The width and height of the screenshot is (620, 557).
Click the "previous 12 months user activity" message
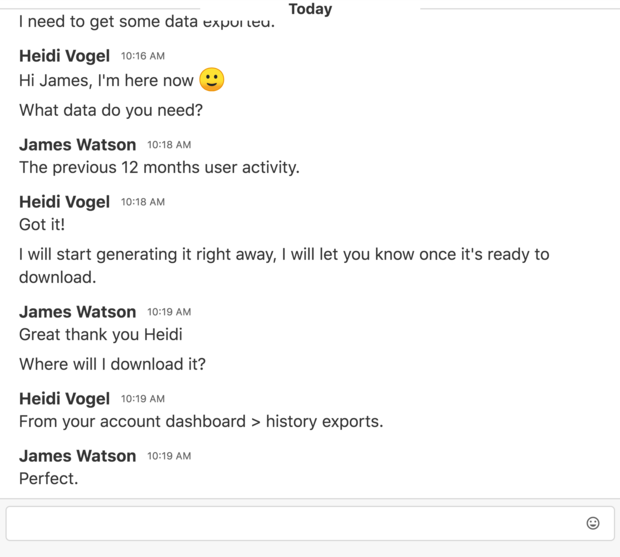(159, 167)
